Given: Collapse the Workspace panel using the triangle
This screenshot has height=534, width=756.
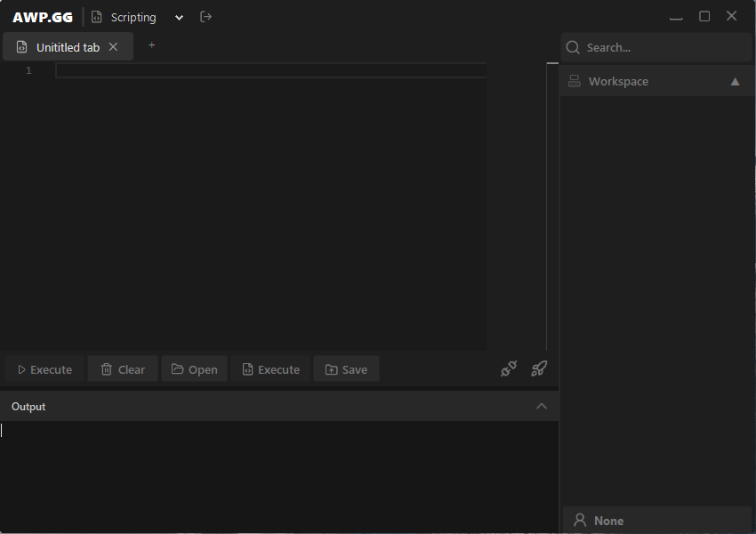Looking at the screenshot, I should (735, 81).
